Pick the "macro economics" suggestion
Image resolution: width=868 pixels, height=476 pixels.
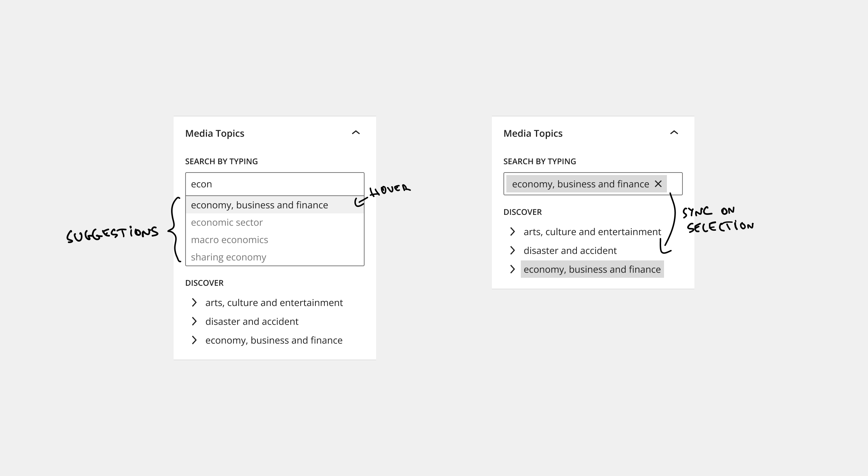pos(229,240)
